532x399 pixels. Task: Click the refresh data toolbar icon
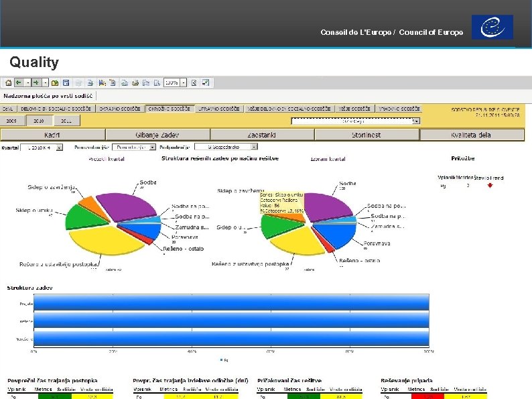125,83
